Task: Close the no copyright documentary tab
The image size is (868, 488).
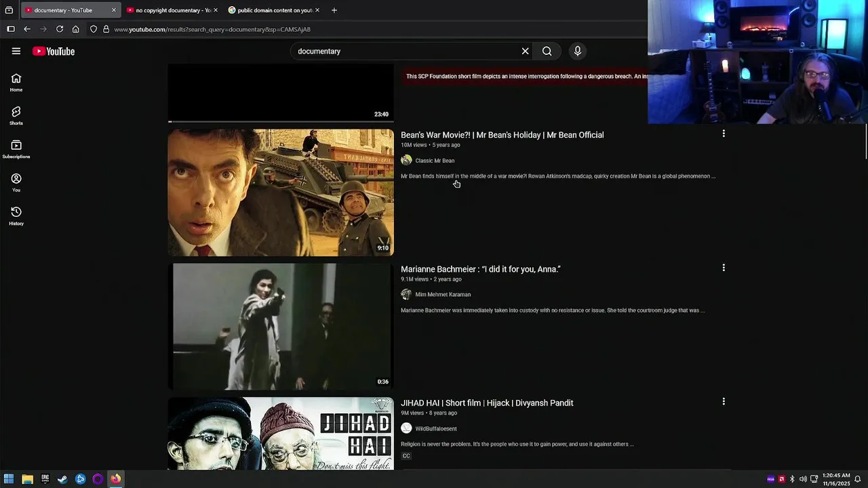Action: (x=216, y=10)
